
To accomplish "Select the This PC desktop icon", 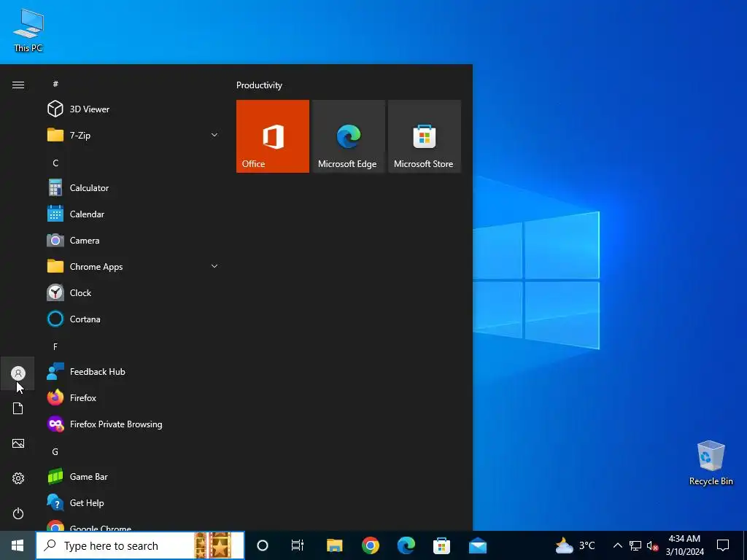I will (x=28, y=31).
